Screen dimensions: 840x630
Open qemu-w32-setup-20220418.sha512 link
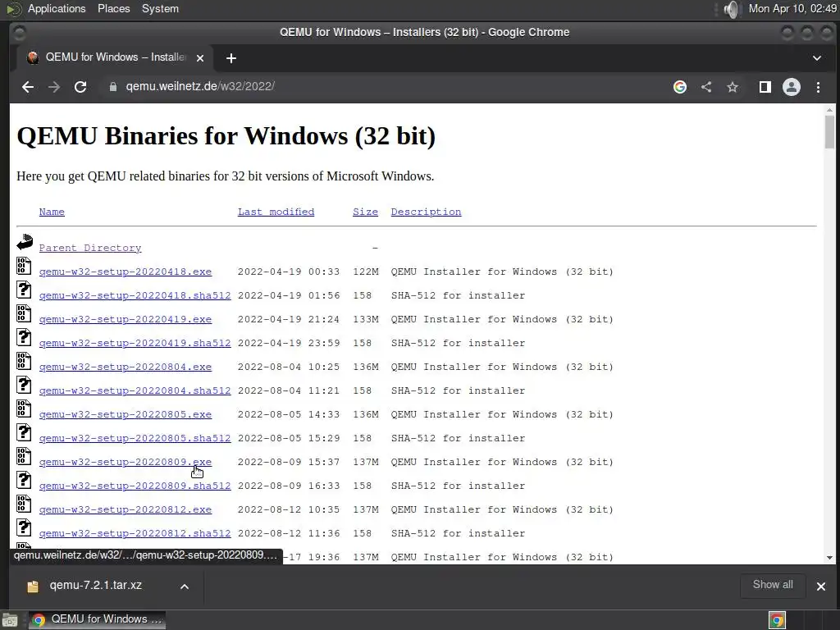point(135,295)
